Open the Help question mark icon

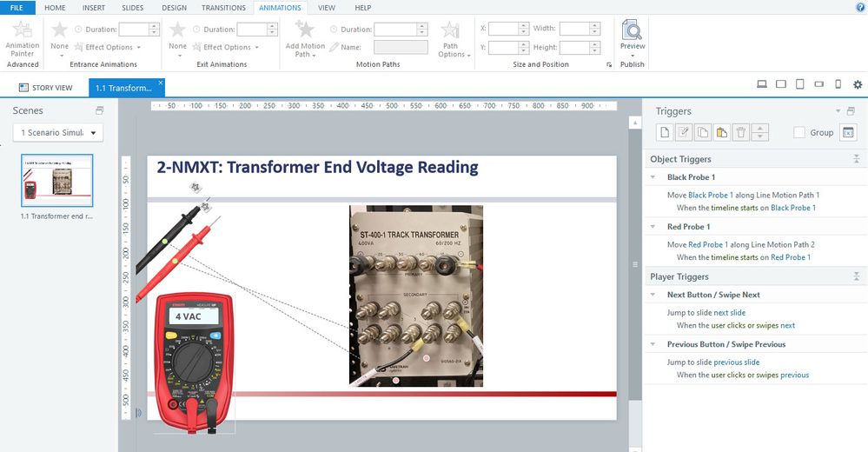861,7
